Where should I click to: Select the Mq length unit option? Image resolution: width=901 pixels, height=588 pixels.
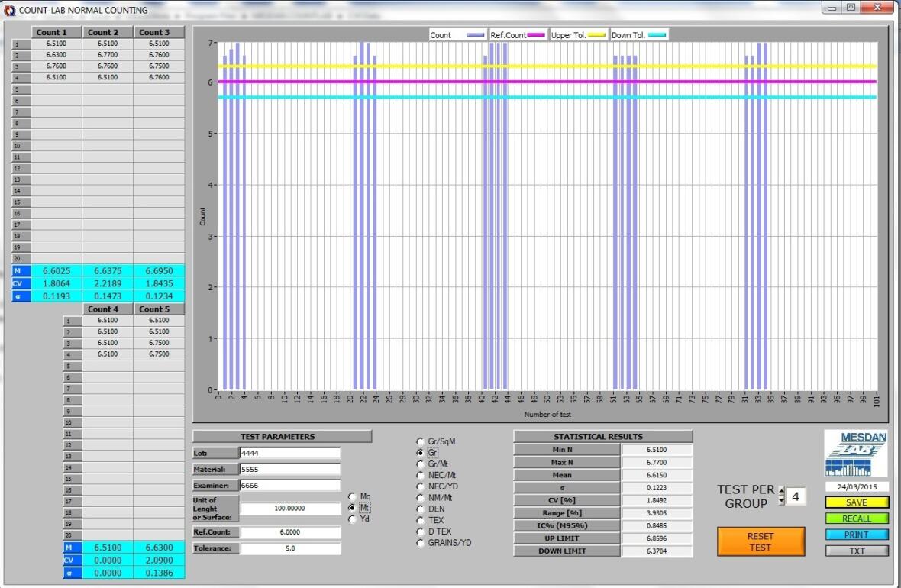click(352, 496)
